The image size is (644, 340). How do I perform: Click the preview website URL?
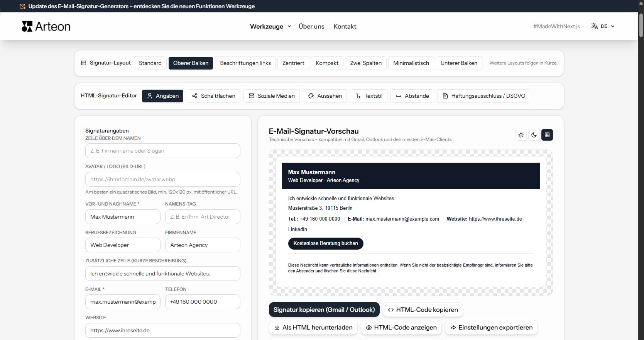point(495,219)
